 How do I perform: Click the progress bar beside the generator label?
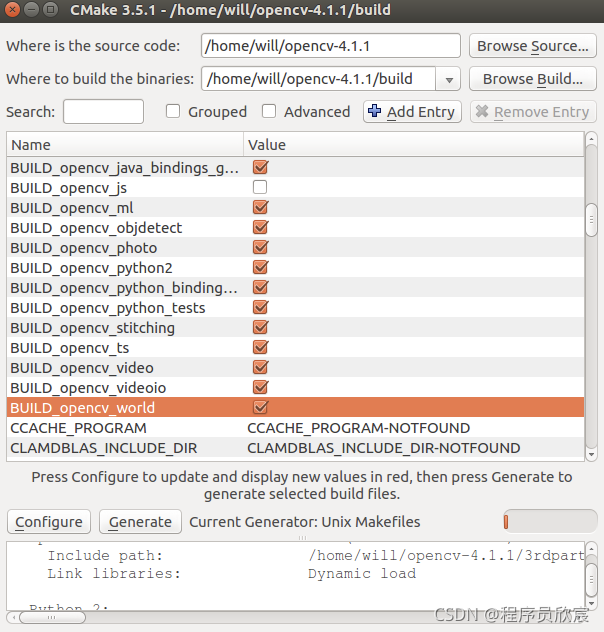tap(549, 521)
